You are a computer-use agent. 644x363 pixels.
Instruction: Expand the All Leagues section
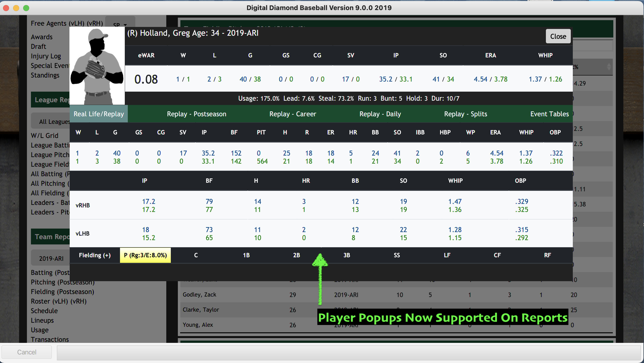(54, 122)
